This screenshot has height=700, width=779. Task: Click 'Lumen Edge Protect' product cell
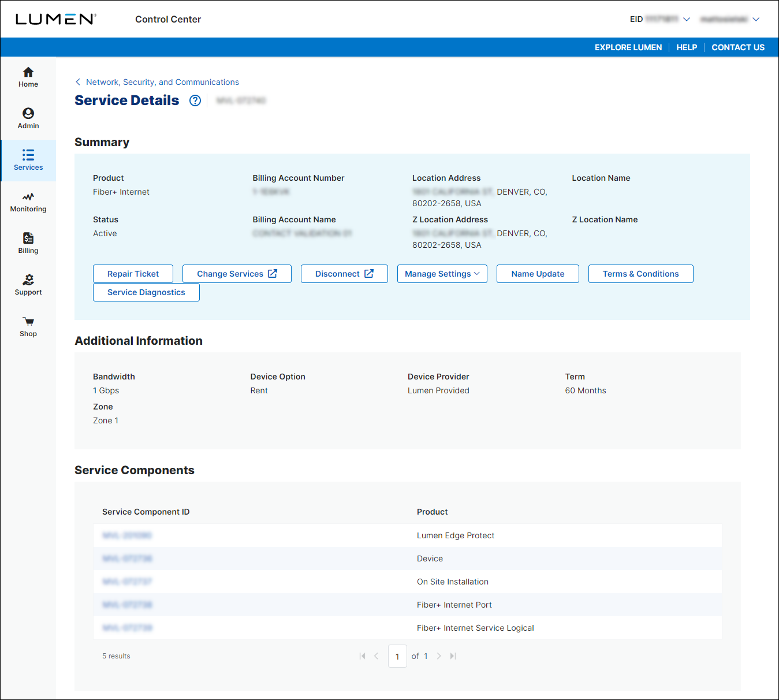[456, 535]
